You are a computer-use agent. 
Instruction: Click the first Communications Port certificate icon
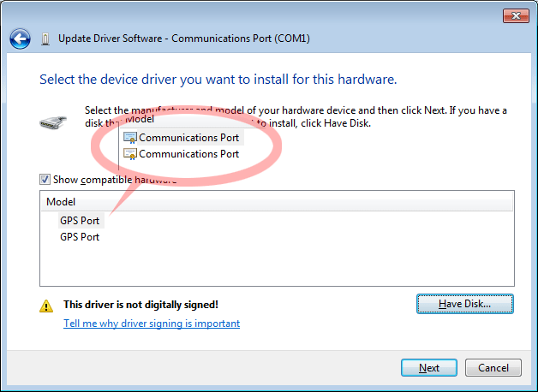(130, 137)
